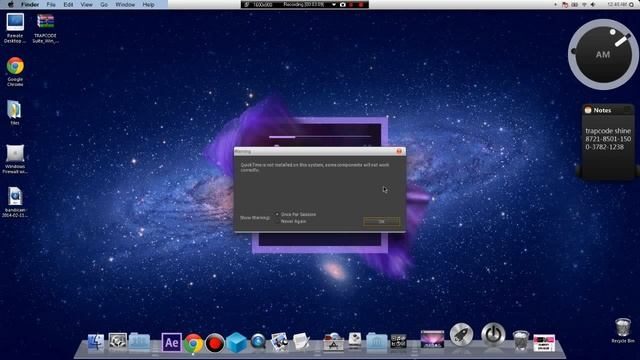Expand the recording bar dropdown arrow
640x360 pixels.
click(334, 4)
